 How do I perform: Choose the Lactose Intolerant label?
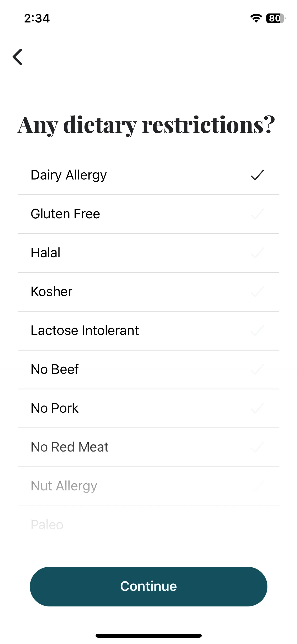click(85, 330)
